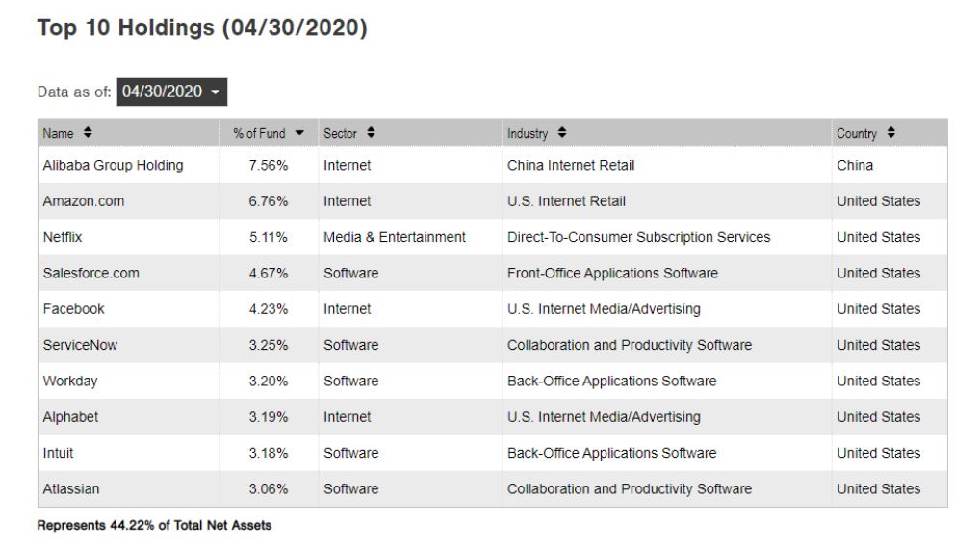Image resolution: width=980 pixels, height=553 pixels.
Task: Sort table by Industry arrows icon
Action: [x=562, y=134]
